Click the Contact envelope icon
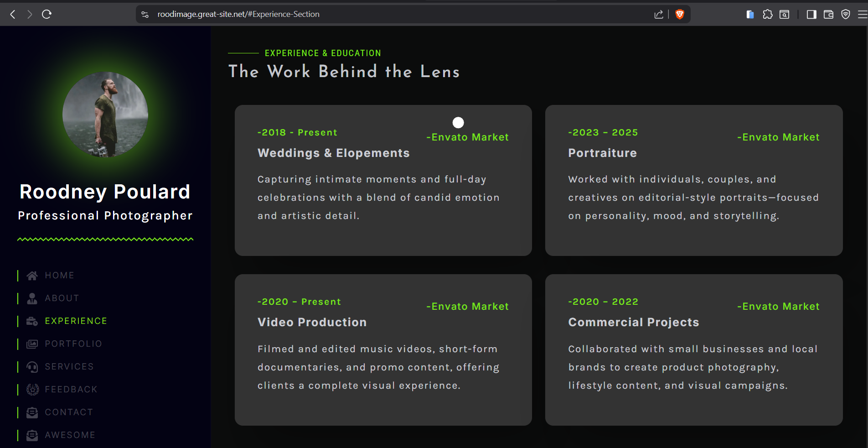868x448 pixels. pos(32,412)
